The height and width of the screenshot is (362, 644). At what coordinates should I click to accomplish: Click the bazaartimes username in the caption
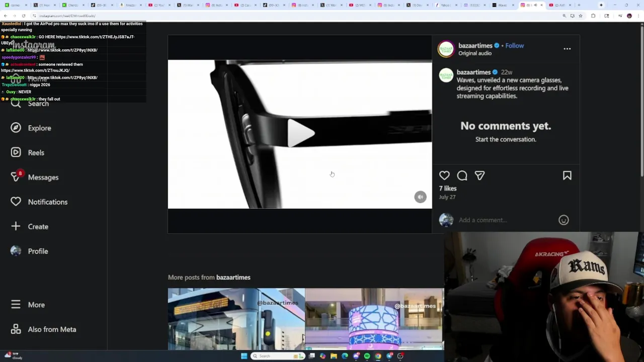coord(473,72)
